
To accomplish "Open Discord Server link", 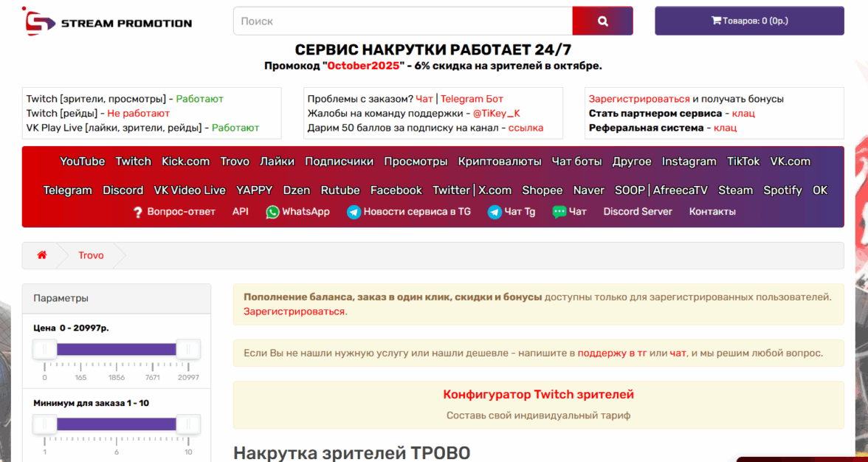I will click(638, 212).
